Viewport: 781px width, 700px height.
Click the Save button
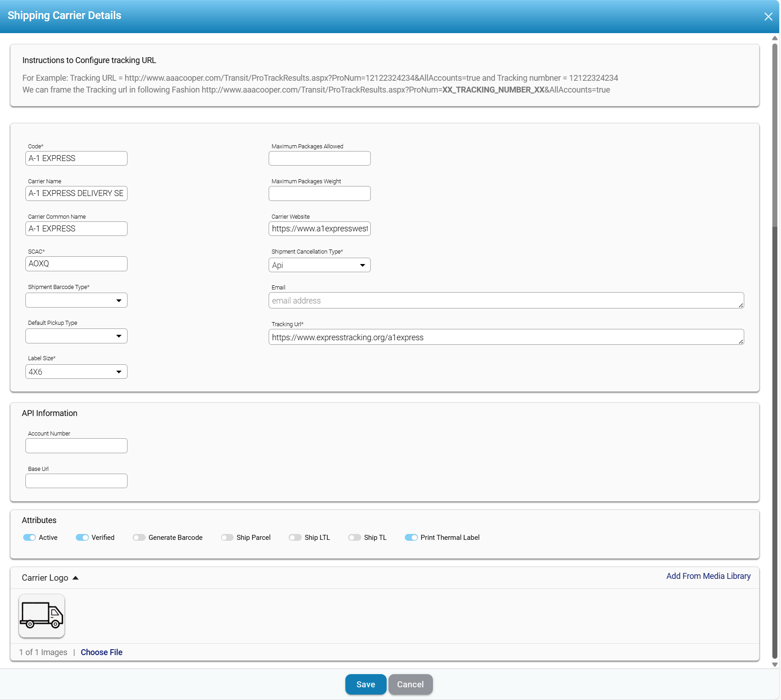tap(365, 684)
